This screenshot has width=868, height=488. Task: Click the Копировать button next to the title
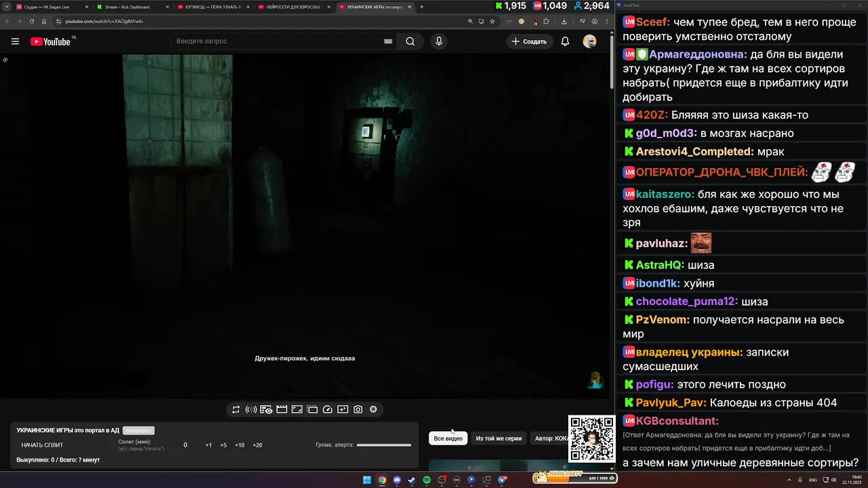click(138, 430)
